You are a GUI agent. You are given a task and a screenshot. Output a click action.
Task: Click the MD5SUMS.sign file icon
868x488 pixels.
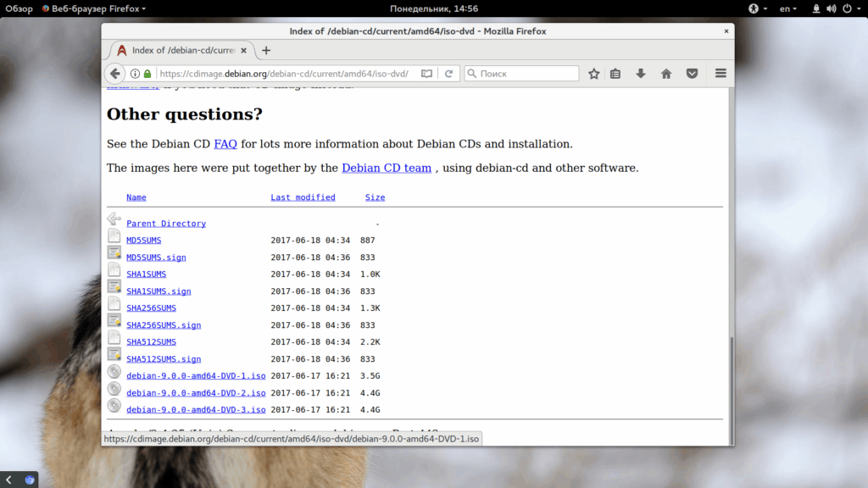[114, 252]
